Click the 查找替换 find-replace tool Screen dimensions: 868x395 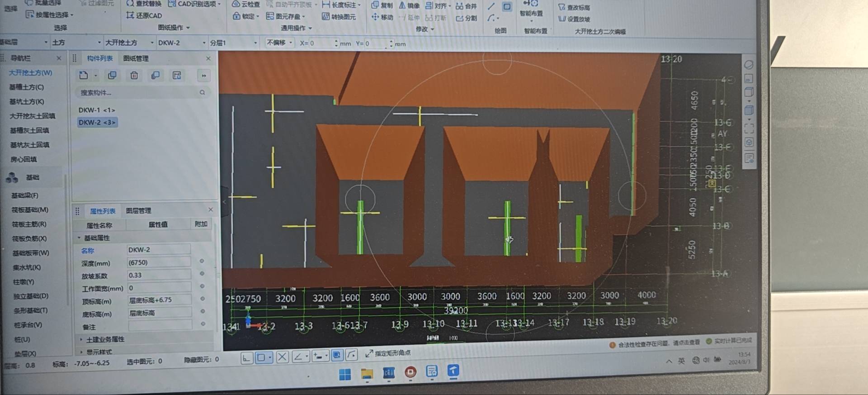[144, 4]
